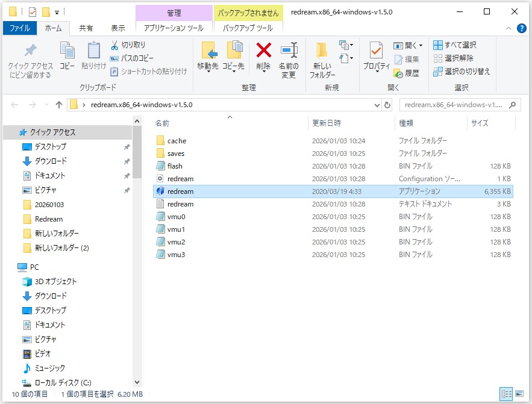Viewport: 532px width, 404px height.
Task: Click the navigation pane scroll-down arrow
Action: [137, 382]
